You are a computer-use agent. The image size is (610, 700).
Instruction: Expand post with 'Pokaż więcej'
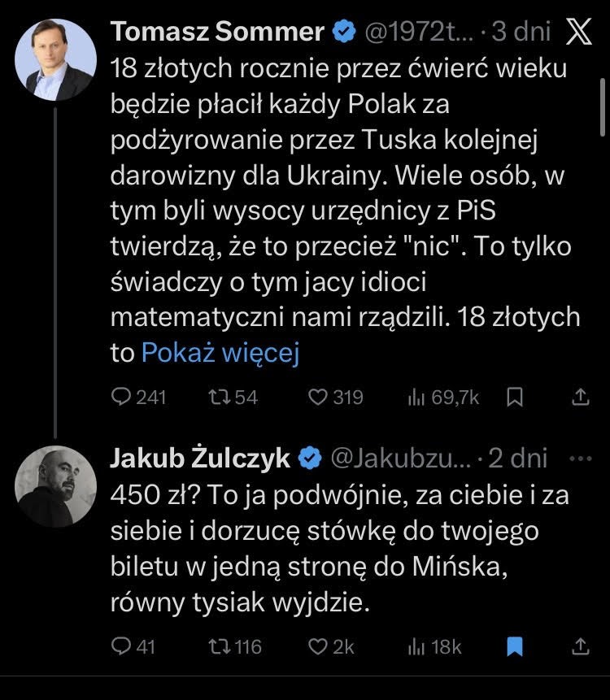tap(220, 353)
